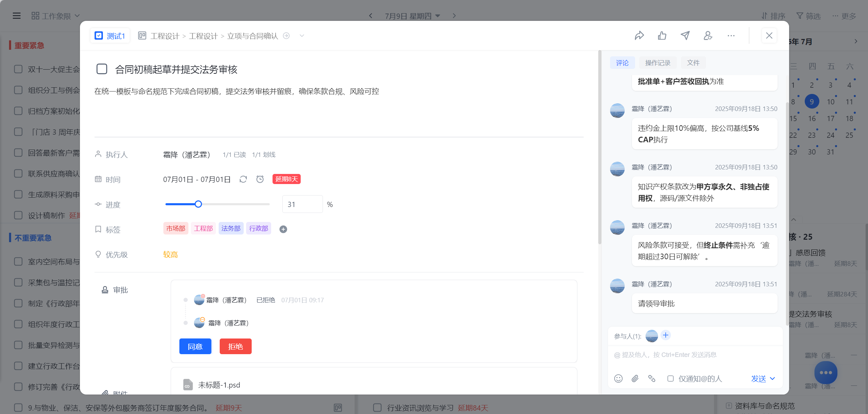The image size is (868, 414).
Task: Check the 行业资讯浏览与学习 task
Action: [378, 408]
